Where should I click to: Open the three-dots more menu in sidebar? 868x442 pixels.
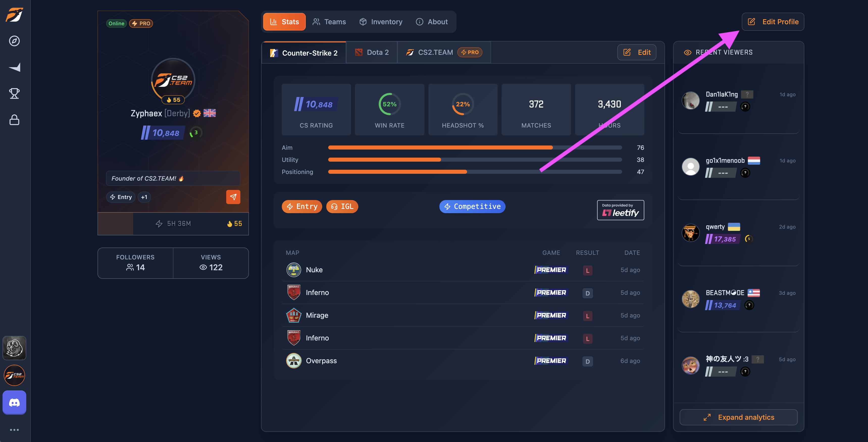[14, 430]
